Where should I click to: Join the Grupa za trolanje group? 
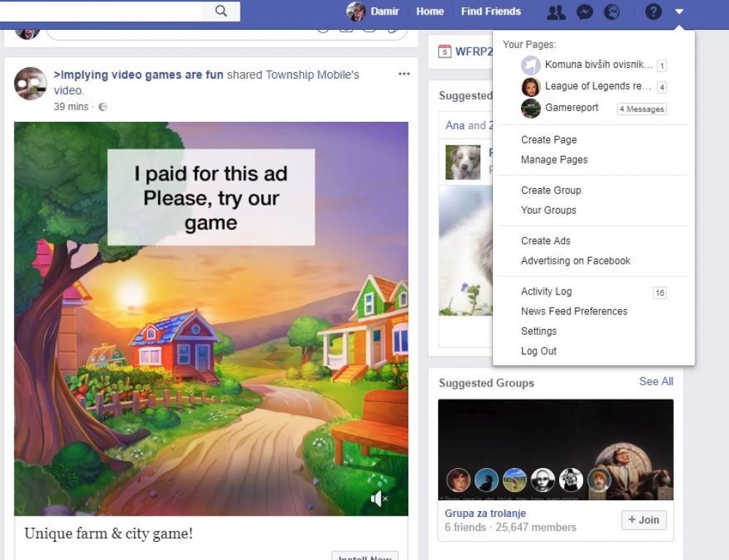point(644,520)
